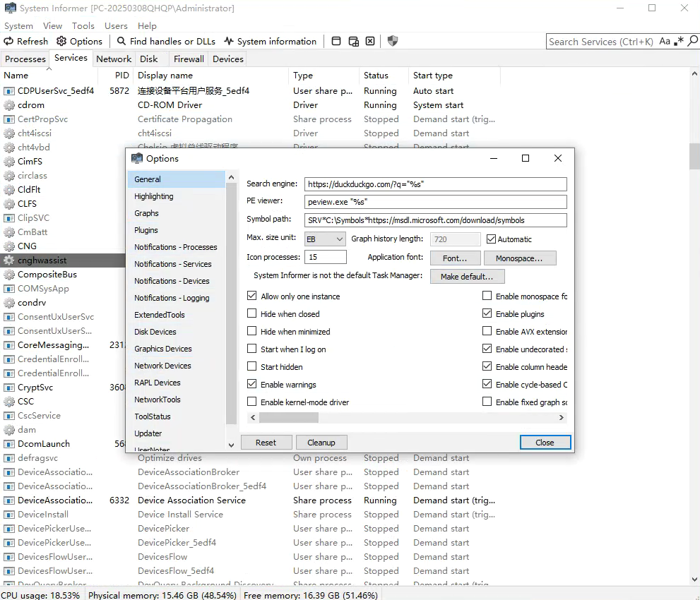Open the Users menu
This screenshot has height=600, width=700.
point(116,26)
